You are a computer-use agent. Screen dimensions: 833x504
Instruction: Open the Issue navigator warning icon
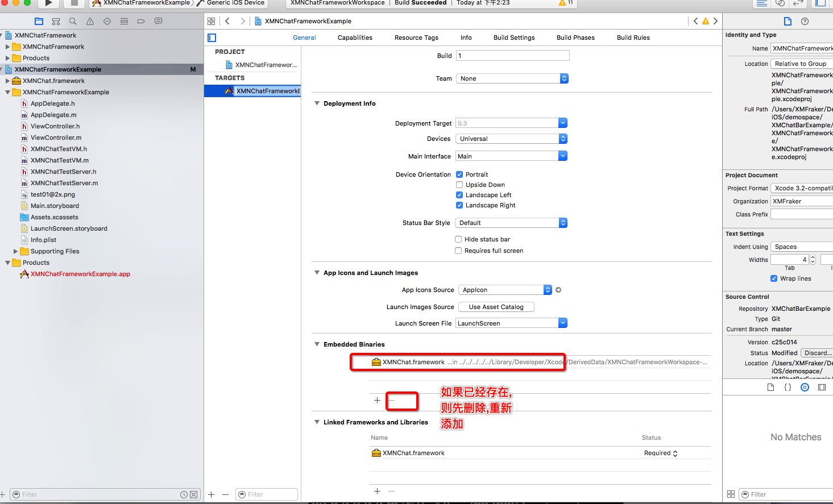tap(90, 21)
